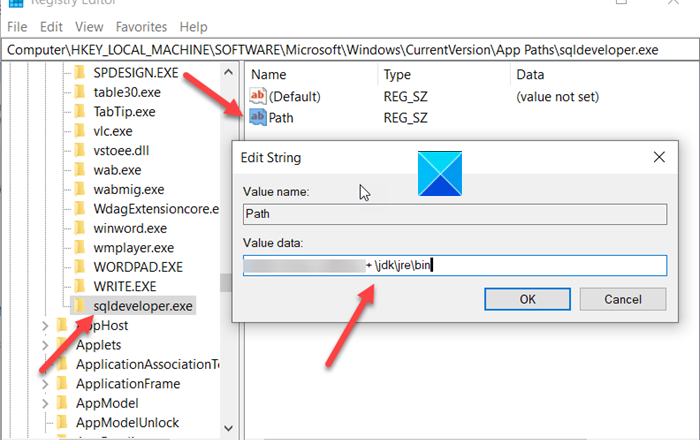
Task: Select the WORDPAD.EXE key label
Action: click(138, 267)
